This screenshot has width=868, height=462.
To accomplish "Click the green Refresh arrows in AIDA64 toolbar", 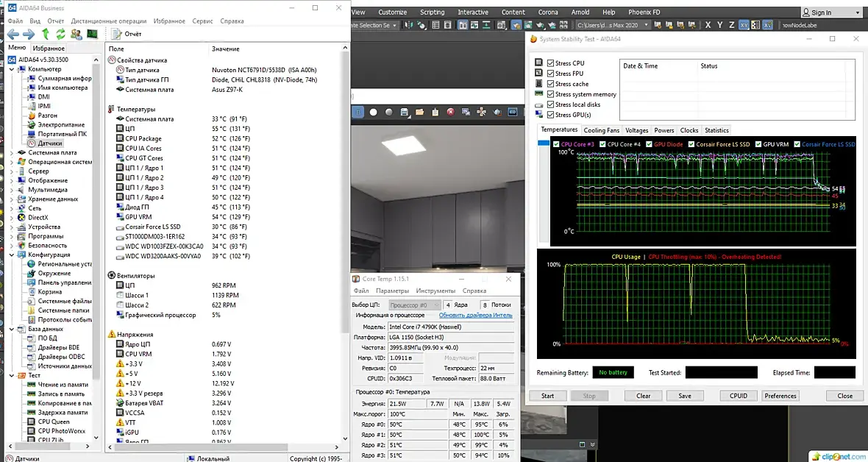I will [60, 34].
